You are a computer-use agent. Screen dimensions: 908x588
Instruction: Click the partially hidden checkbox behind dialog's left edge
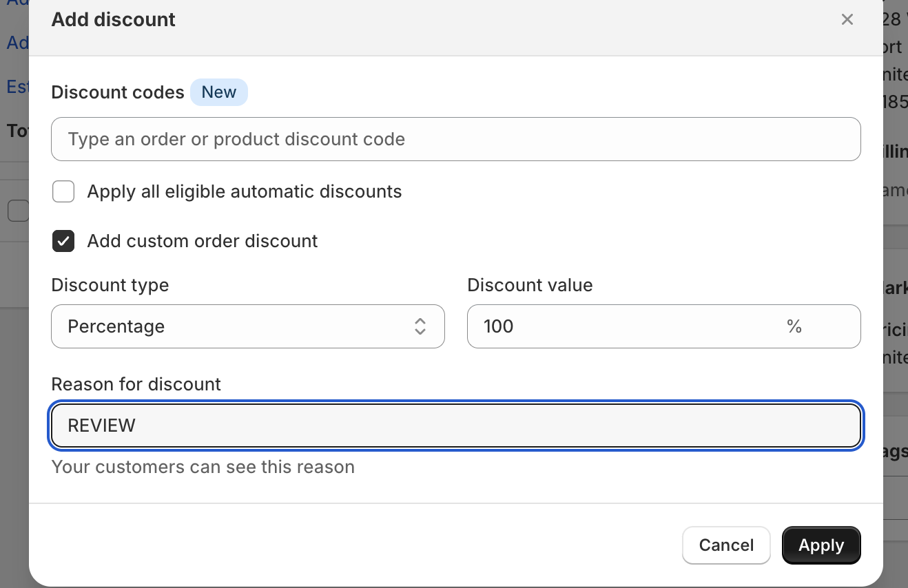[18, 211]
